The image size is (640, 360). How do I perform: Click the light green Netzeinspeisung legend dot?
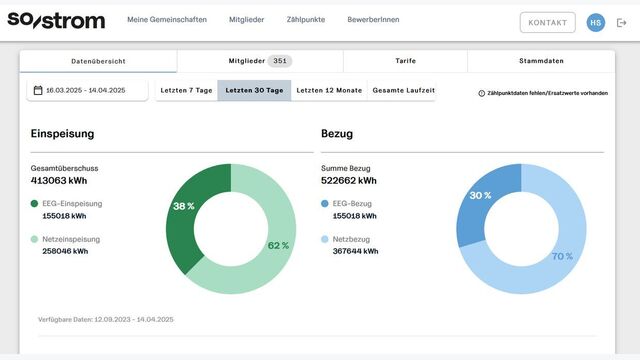pyautogui.click(x=34, y=239)
